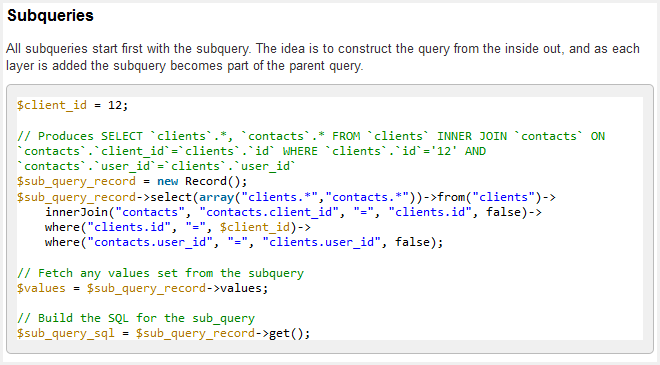Viewport: 660px width, 365px height.
Task: Click the innerJoin contacts line
Action: [x=293, y=212]
